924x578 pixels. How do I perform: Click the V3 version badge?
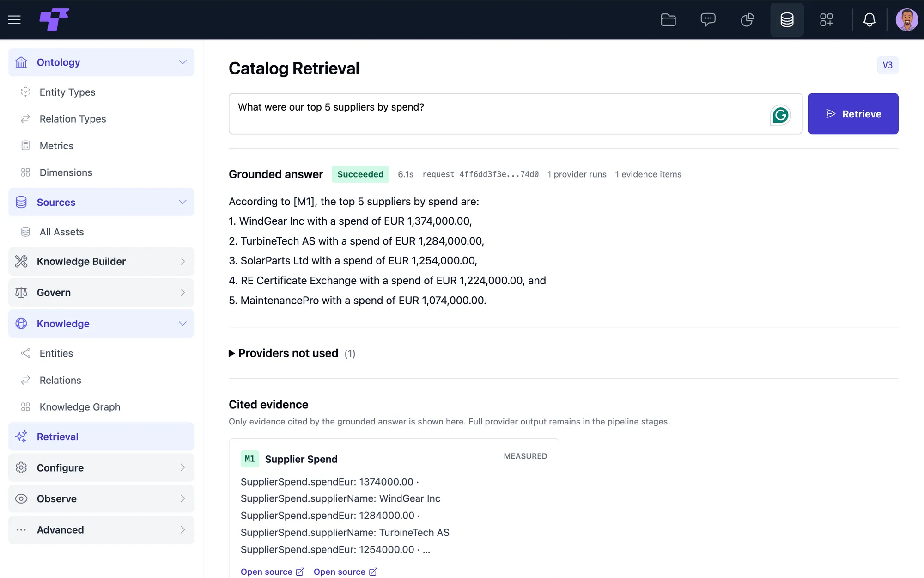tap(888, 65)
